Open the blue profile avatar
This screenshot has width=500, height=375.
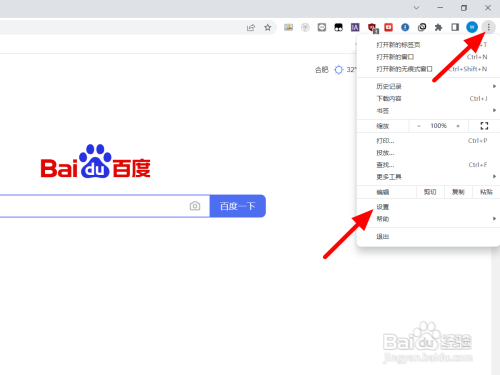(x=472, y=27)
